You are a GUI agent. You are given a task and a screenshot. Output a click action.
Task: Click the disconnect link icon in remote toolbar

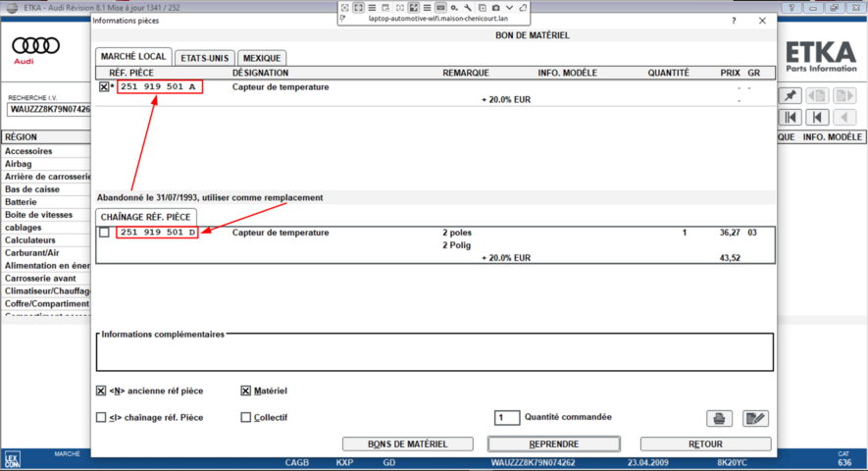click(523, 8)
